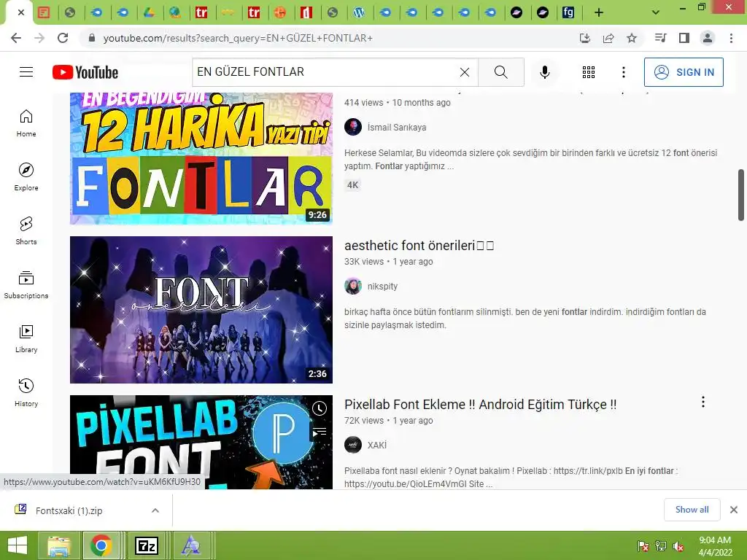Start voice search with microphone
The image size is (747, 560).
[544, 72]
